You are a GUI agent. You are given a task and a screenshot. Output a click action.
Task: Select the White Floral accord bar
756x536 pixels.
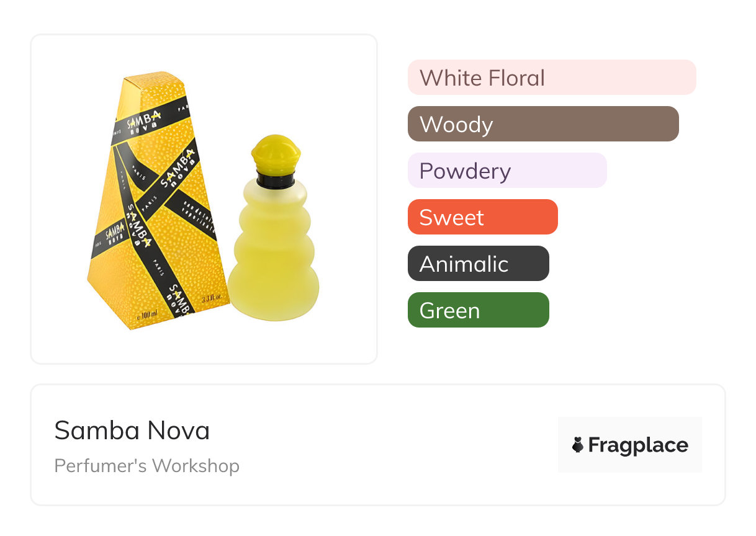click(551, 78)
